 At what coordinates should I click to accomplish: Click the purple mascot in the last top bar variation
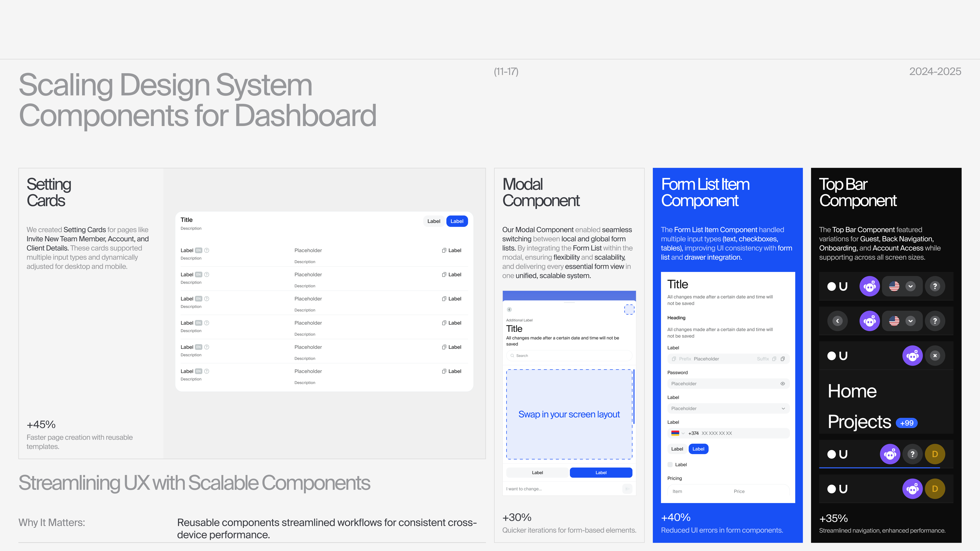click(x=913, y=489)
